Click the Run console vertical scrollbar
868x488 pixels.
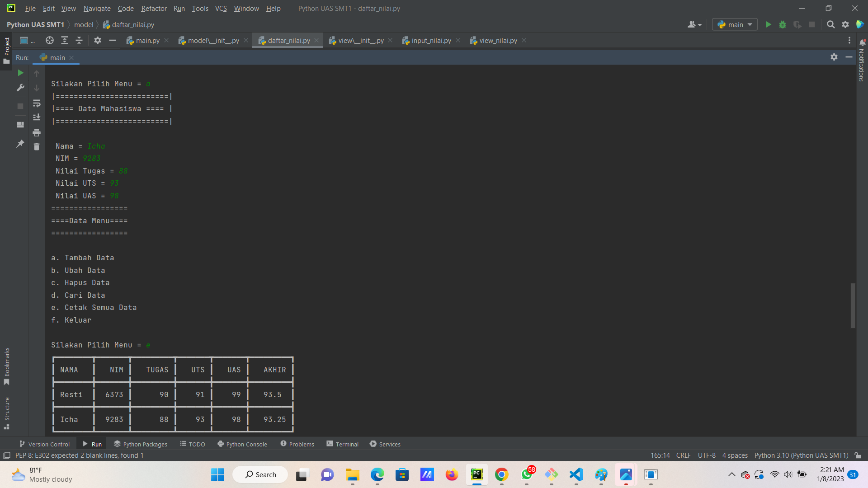click(x=853, y=305)
